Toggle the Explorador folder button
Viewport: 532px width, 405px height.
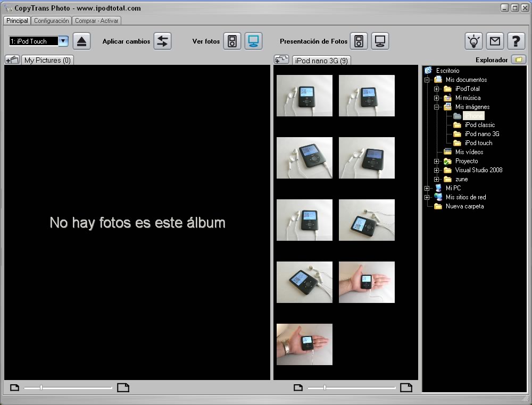pos(518,60)
